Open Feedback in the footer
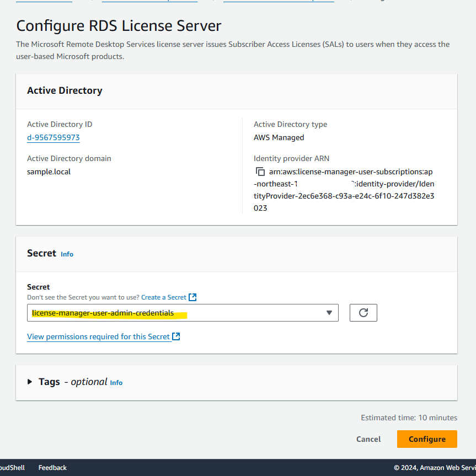476x476 pixels. [52, 468]
